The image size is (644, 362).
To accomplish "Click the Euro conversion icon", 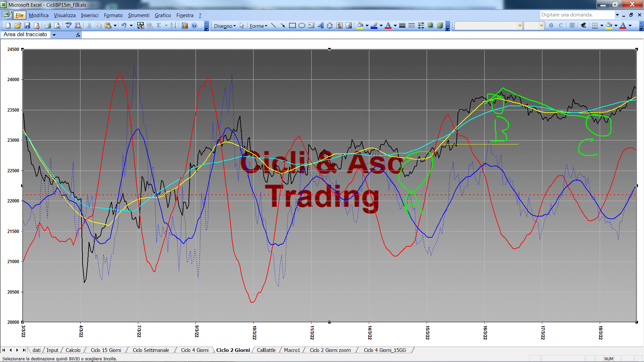I will (141, 25).
